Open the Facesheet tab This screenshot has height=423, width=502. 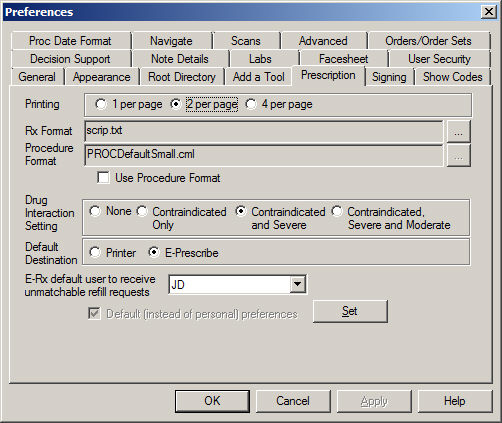coord(343,59)
